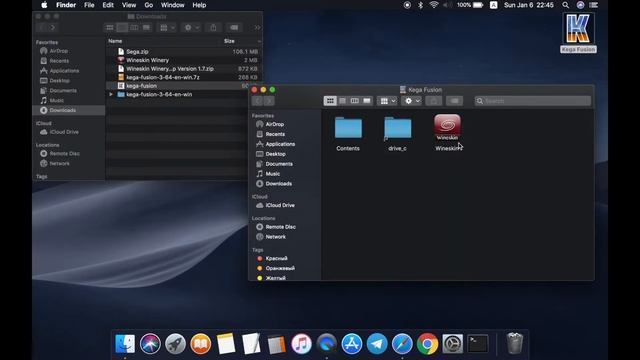The image size is (640, 360).
Task: Open the Apple menu
Action: pos(44,5)
